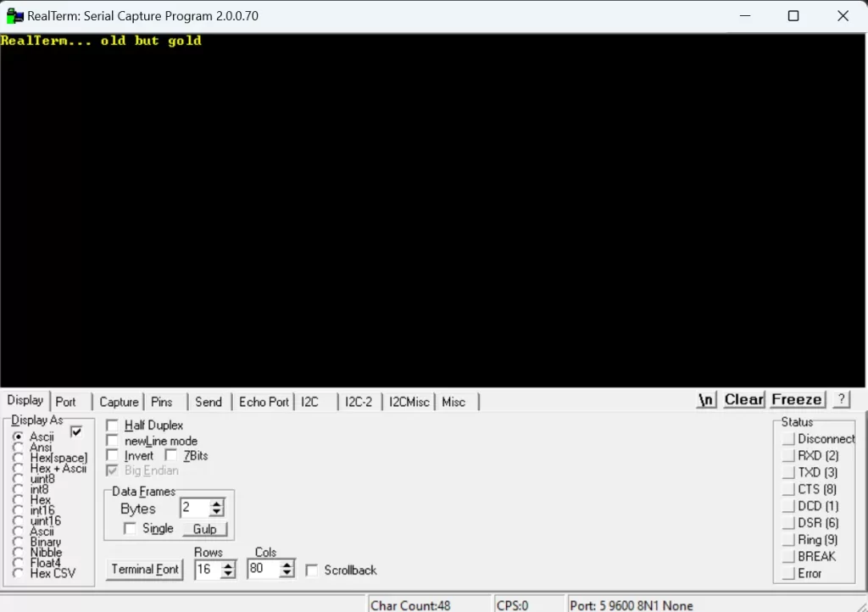Minimize the RealTerm window
The height and width of the screenshot is (612, 868).
745,16
